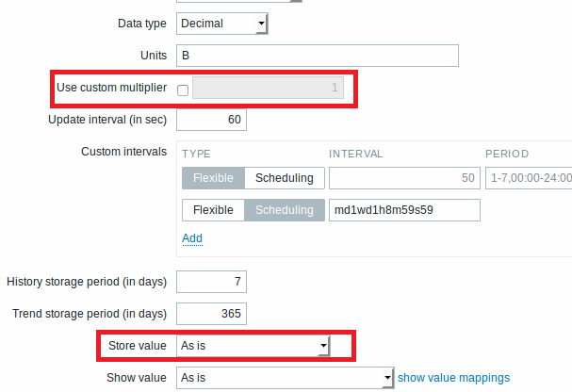Expand the Show value dropdown
The image size is (572, 392).
[x=285, y=378]
